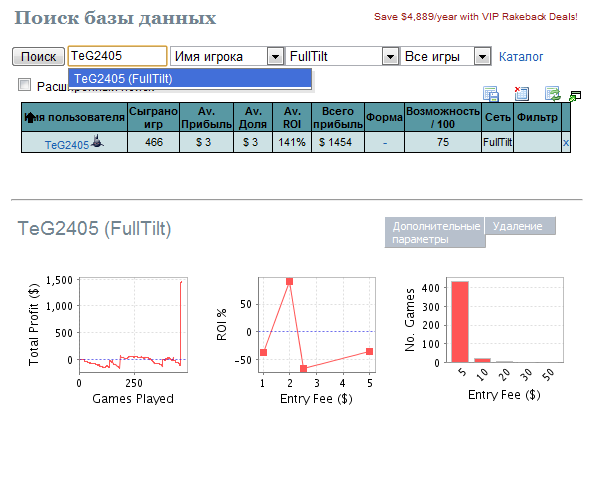Click the Поиск button

[x=38, y=56]
